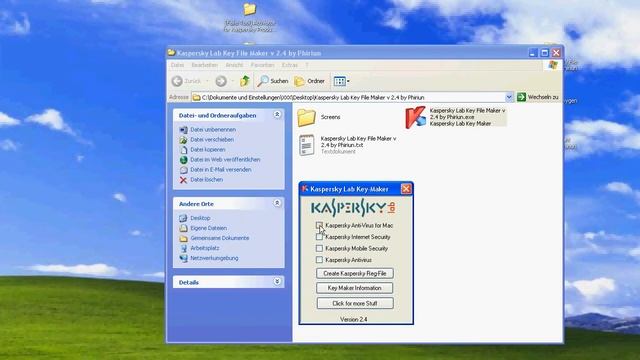This screenshot has width=640, height=360.
Task: Click Wechseln zu go button
Action: [538, 97]
